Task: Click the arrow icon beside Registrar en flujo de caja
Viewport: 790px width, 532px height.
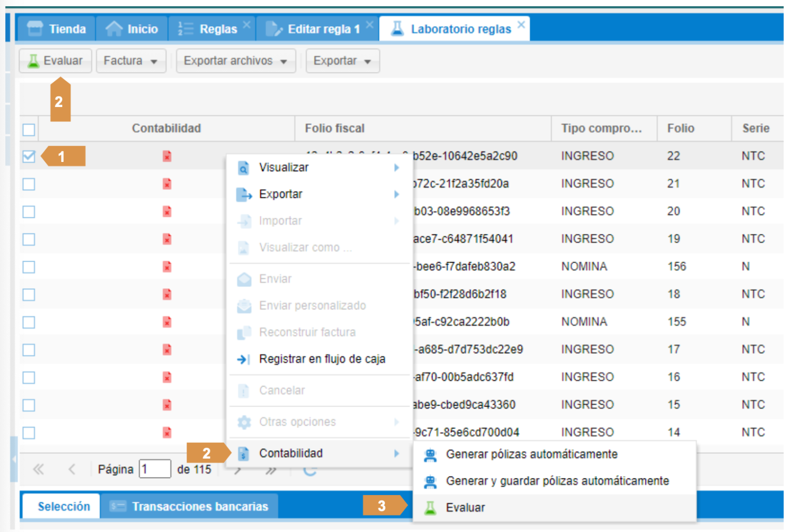Action: pyautogui.click(x=243, y=359)
